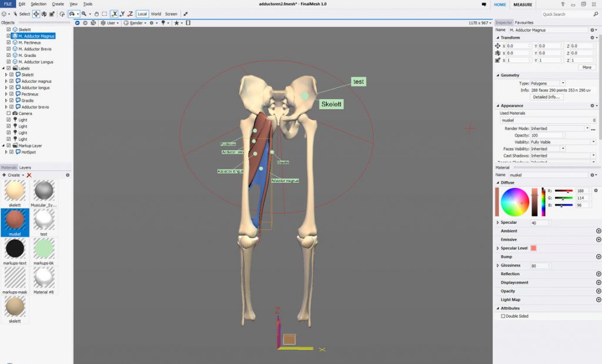602x364 pixels.
Task: Collapse the Appearance section
Action: click(x=498, y=105)
